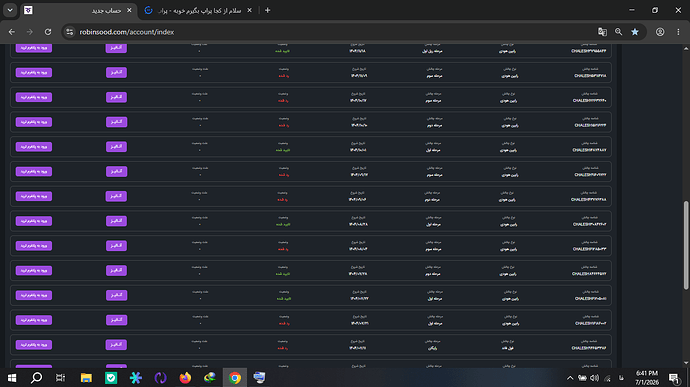Viewport: 690px width, 387px height.
Task: Open the network status tray icon
Action: [608, 378]
